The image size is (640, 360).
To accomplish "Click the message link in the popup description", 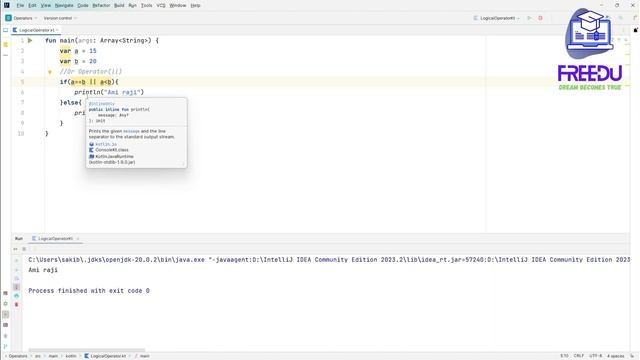I will (x=131, y=131).
